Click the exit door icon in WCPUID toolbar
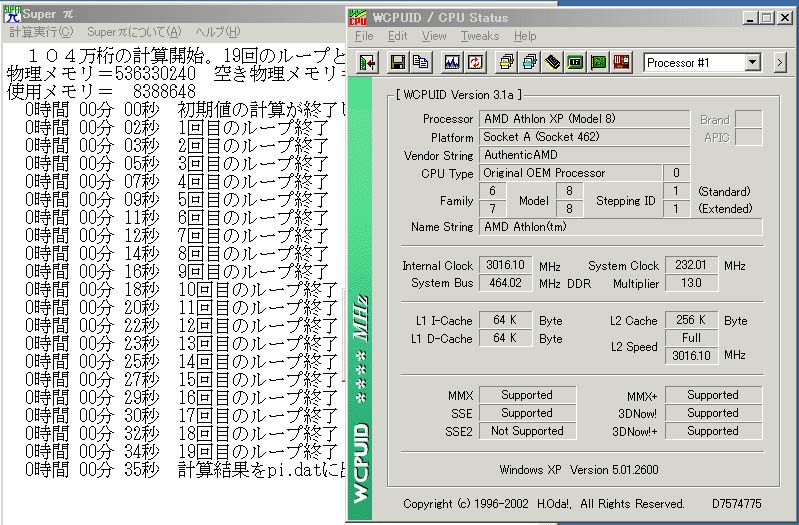 point(367,63)
